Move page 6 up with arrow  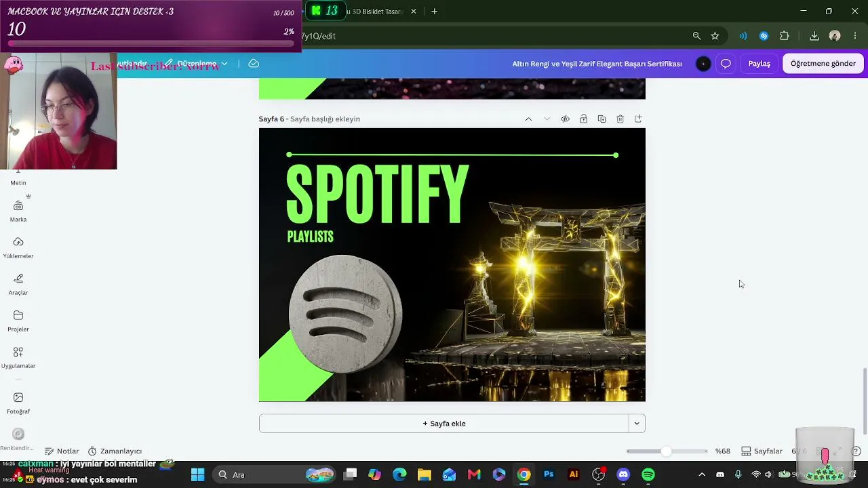click(528, 119)
